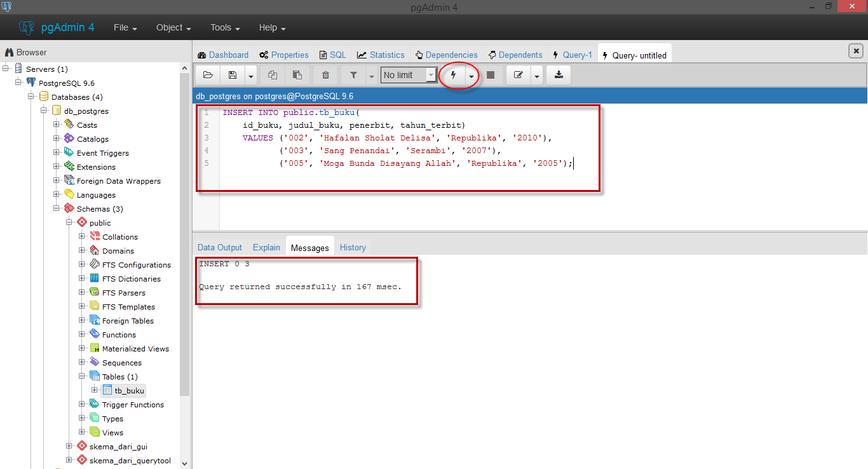868x469 pixels.
Task: Collapse the PostgreSQL 9.6 node
Action: point(19,83)
